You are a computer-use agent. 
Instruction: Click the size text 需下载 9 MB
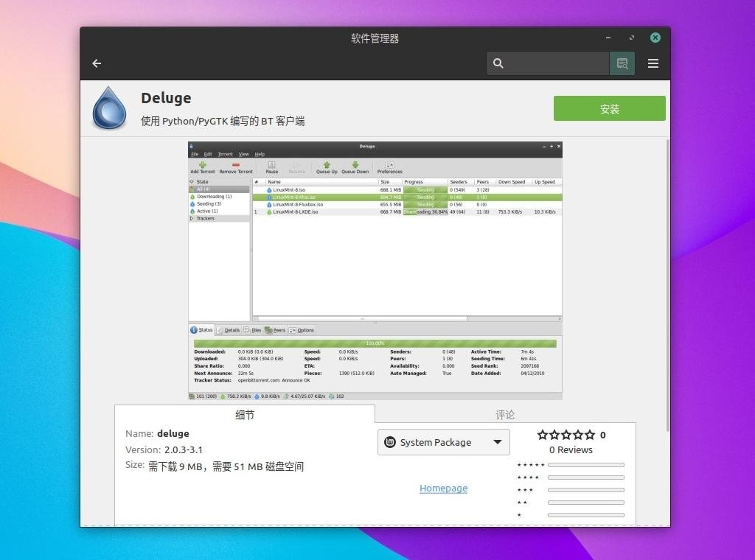175,466
